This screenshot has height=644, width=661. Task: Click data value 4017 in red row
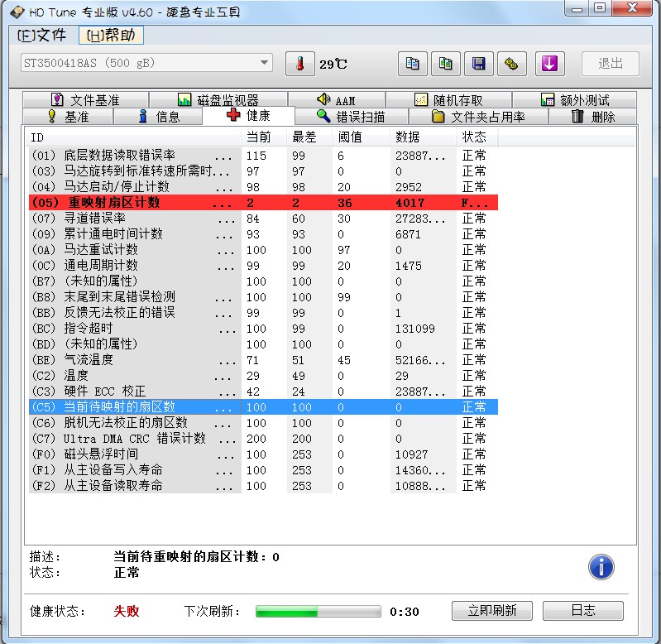(x=410, y=203)
